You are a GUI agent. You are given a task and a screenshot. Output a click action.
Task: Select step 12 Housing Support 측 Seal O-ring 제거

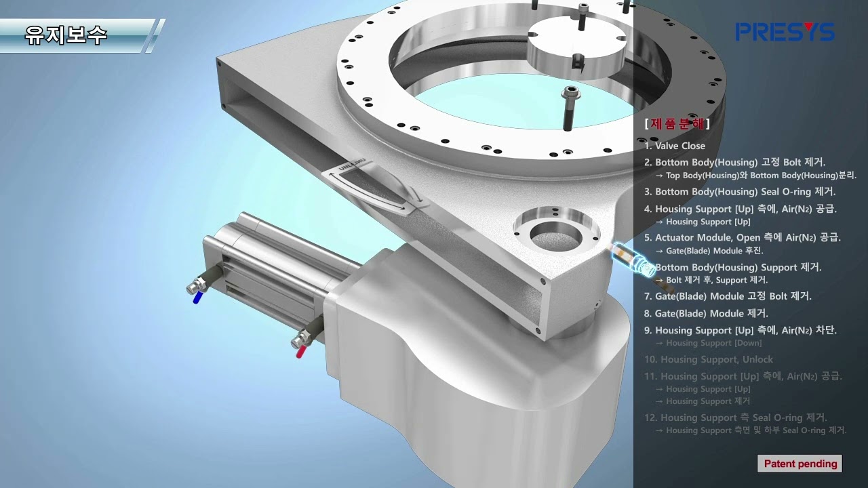tap(736, 418)
